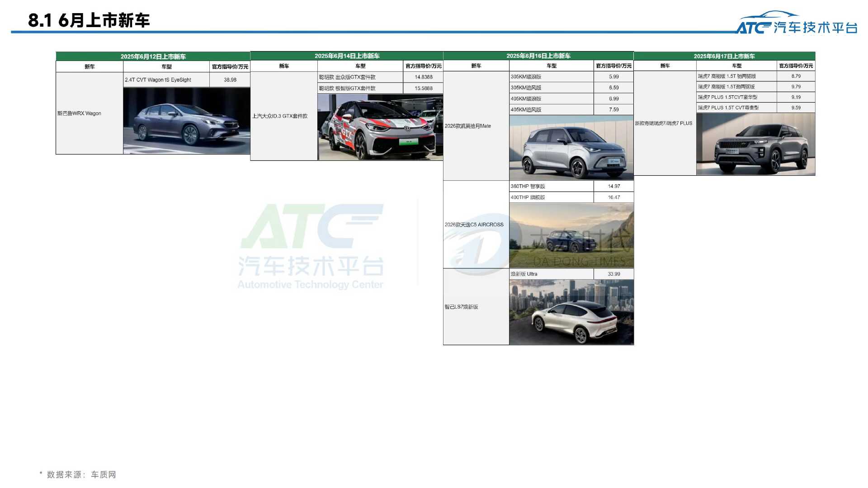Click the 405KM踏浪版 row
Image resolution: width=868 pixels, height=488 pixels.
tap(552, 99)
